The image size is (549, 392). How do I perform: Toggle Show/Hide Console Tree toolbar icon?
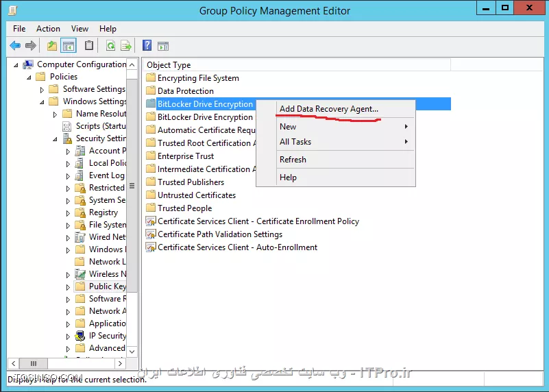69,45
